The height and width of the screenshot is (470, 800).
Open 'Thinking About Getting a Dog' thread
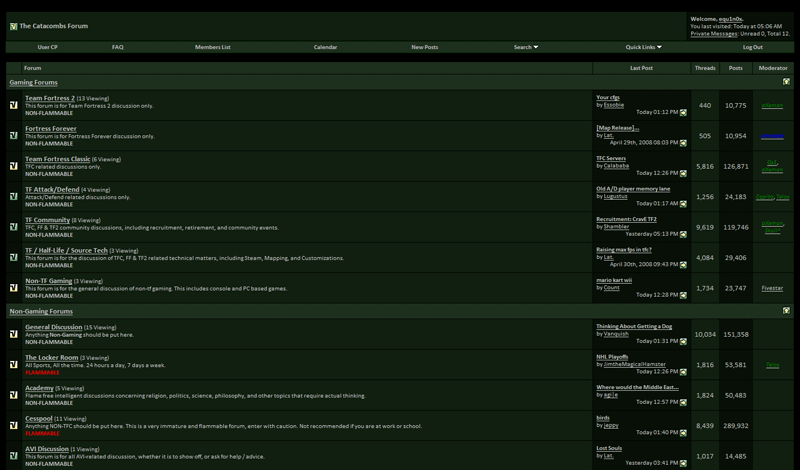pyautogui.click(x=634, y=326)
